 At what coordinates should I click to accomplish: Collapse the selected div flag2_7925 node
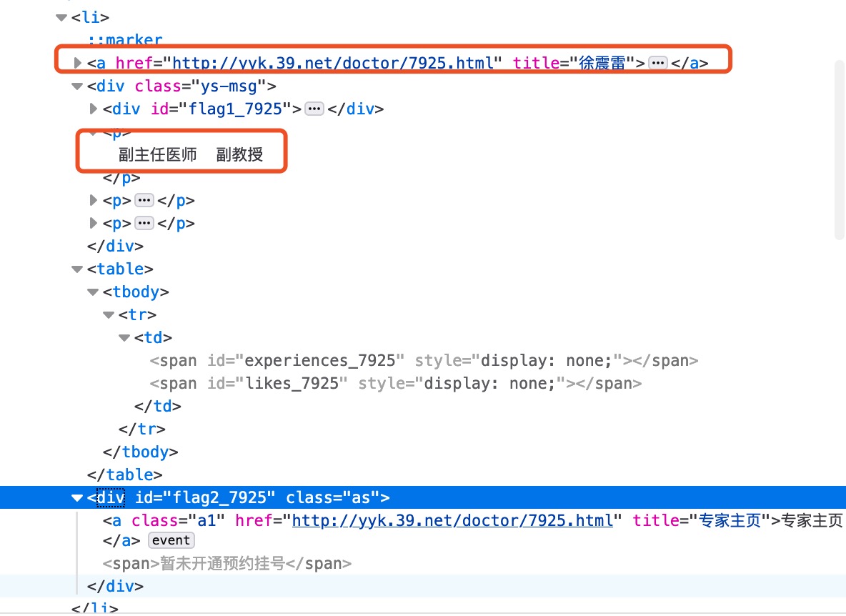pyautogui.click(x=77, y=498)
